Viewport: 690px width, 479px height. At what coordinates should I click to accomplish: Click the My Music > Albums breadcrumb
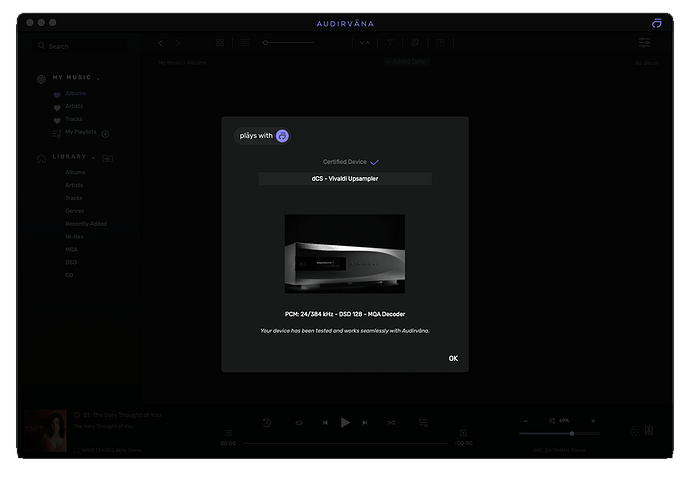tap(182, 63)
